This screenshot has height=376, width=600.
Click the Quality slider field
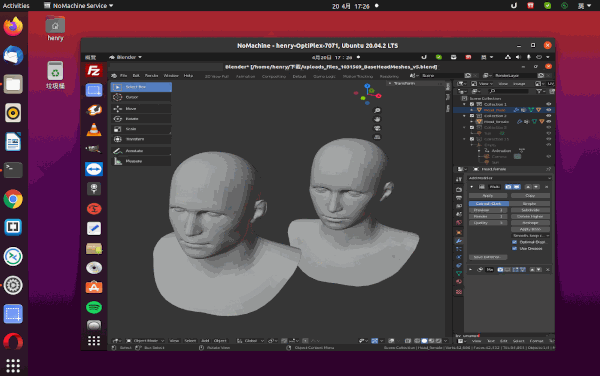tap(488, 223)
